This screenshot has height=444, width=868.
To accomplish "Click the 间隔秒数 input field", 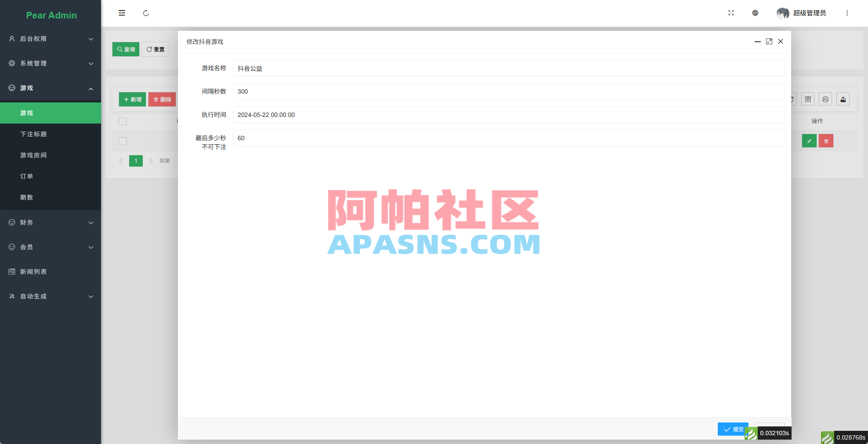I will click(509, 91).
